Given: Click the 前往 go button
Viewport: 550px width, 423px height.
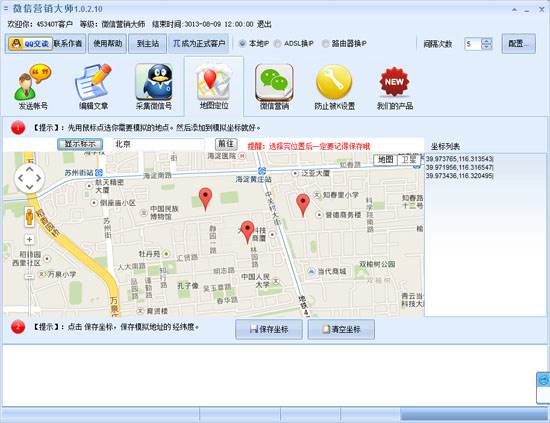Looking at the screenshot, I should pyautogui.click(x=226, y=144).
